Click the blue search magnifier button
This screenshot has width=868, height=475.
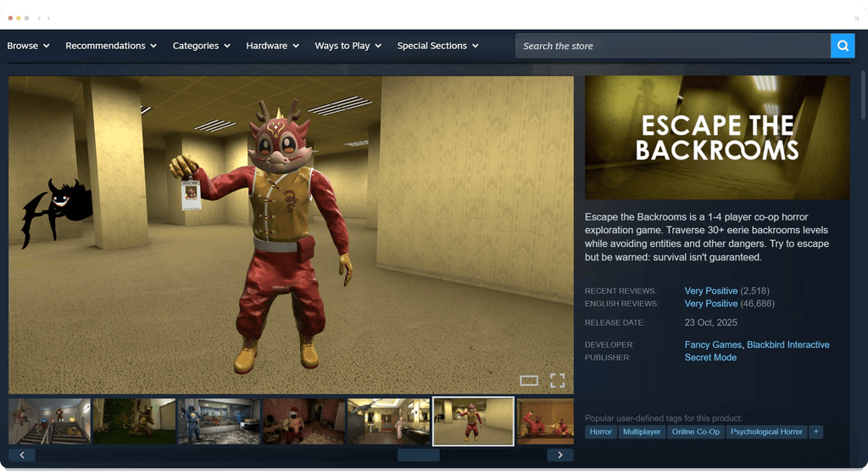843,46
